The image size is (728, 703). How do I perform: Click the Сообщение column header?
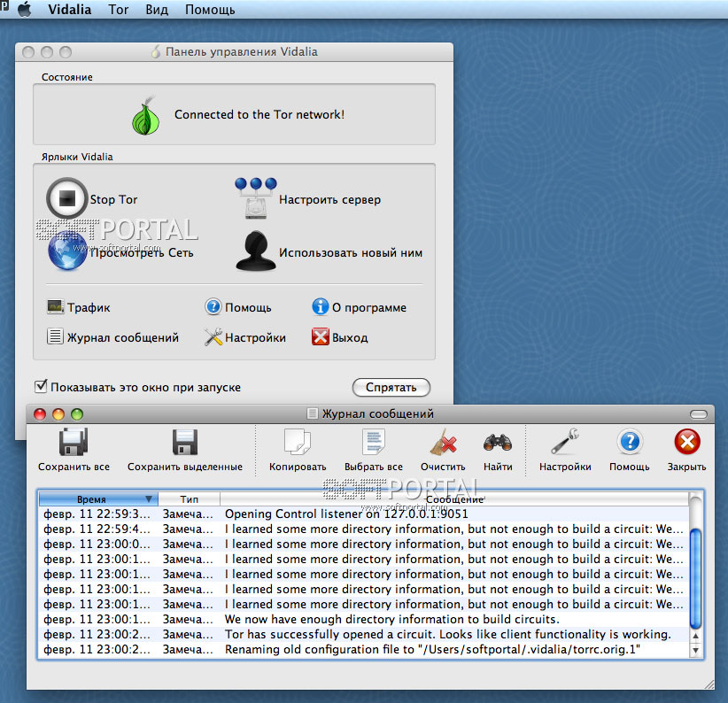point(454,499)
